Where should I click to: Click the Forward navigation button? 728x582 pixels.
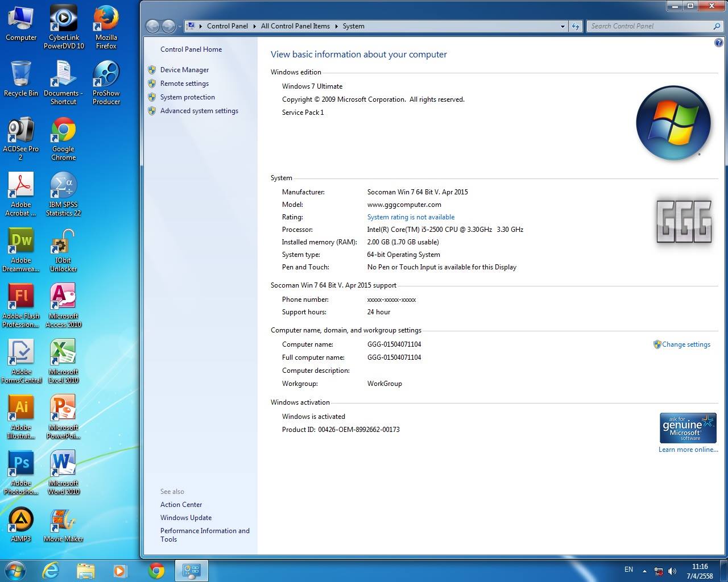click(x=168, y=26)
